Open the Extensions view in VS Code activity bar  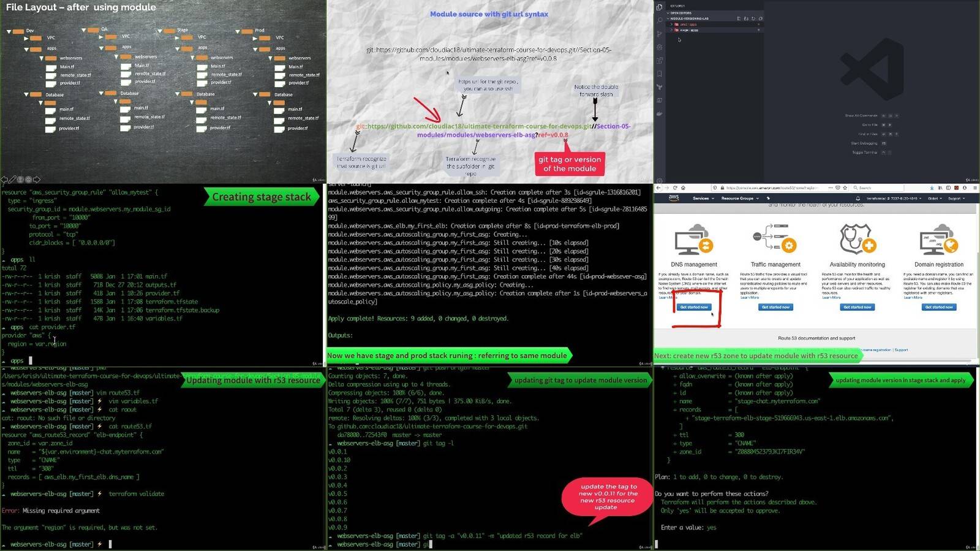point(659,61)
